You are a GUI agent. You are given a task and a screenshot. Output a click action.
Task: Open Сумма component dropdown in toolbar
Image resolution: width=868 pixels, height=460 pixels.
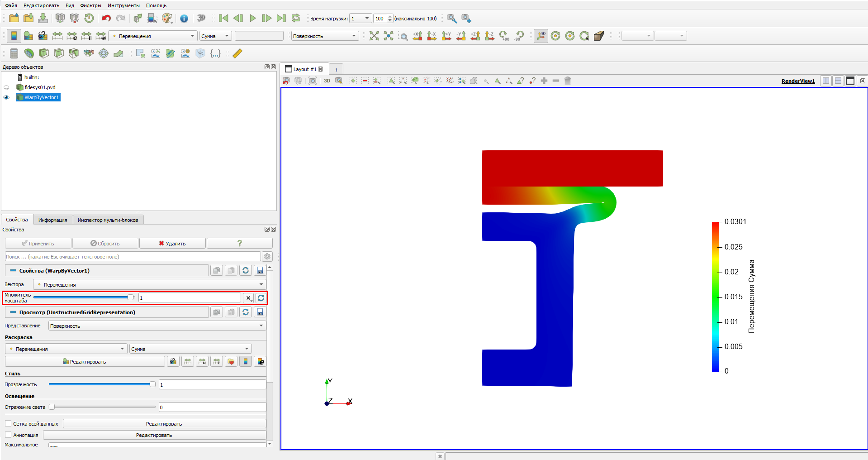[x=215, y=36]
